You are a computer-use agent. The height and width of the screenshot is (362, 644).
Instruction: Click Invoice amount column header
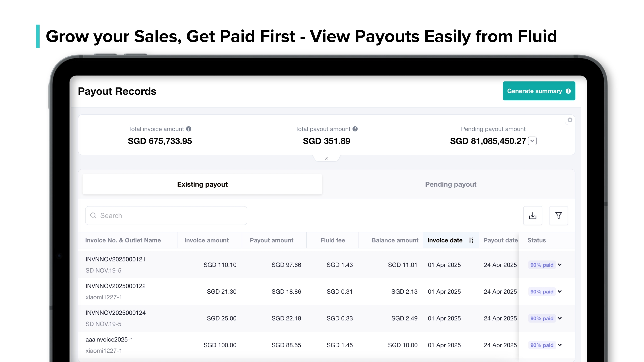coord(206,240)
